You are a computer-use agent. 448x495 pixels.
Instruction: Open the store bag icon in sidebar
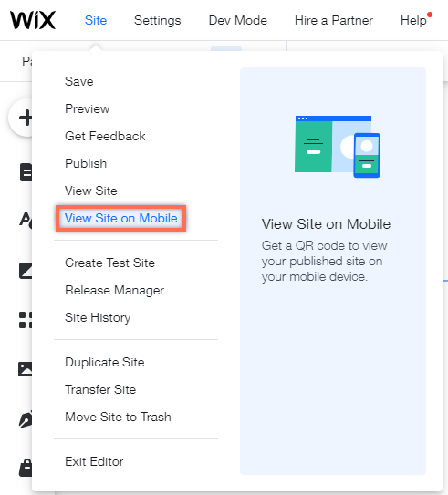26,468
